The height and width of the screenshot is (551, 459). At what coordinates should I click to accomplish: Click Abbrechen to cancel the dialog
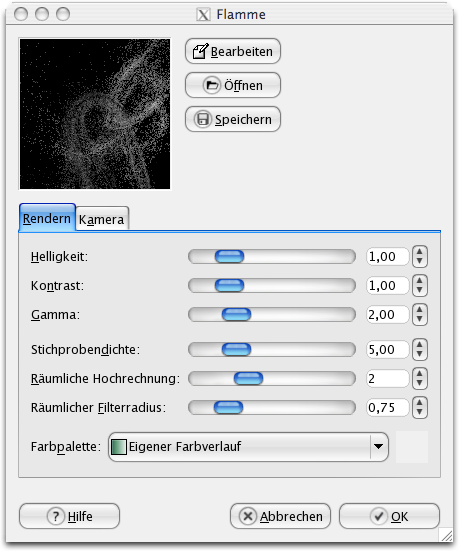tap(280, 516)
